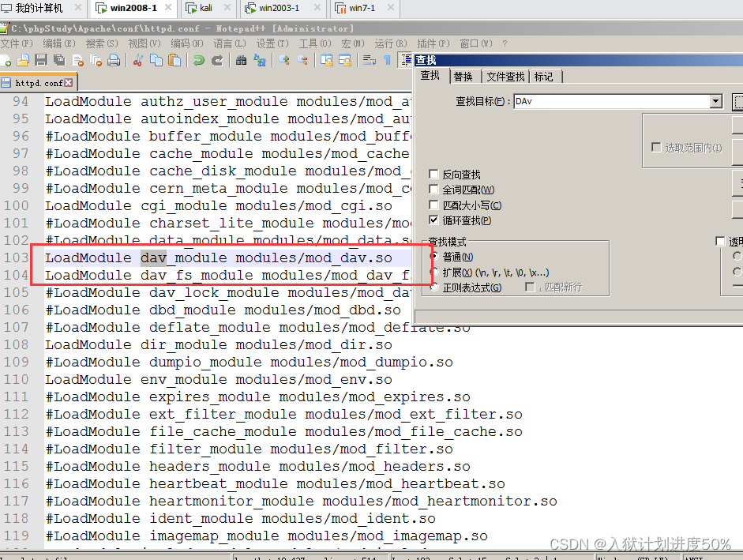Select the 正则表达式 search mode radio
The height and width of the screenshot is (560, 743).
[x=433, y=288]
